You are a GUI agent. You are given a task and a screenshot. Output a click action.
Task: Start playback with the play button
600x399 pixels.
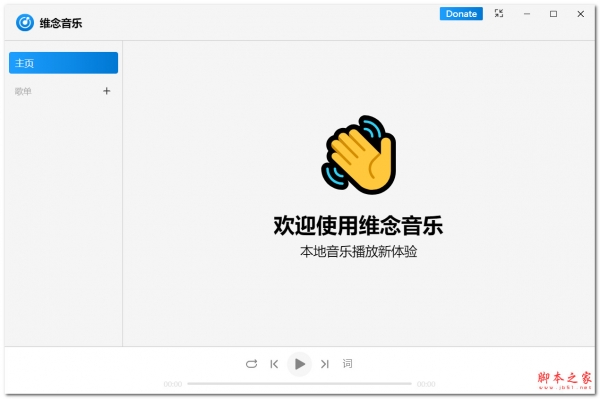pos(299,364)
